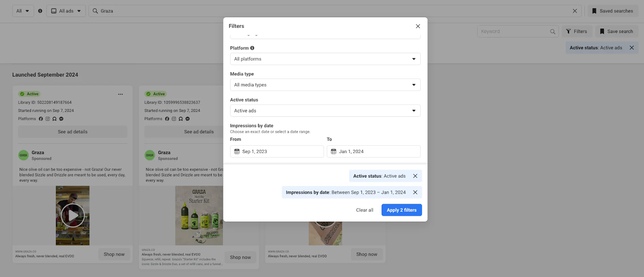
Task: Click See ad details on first ad
Action: point(72,132)
